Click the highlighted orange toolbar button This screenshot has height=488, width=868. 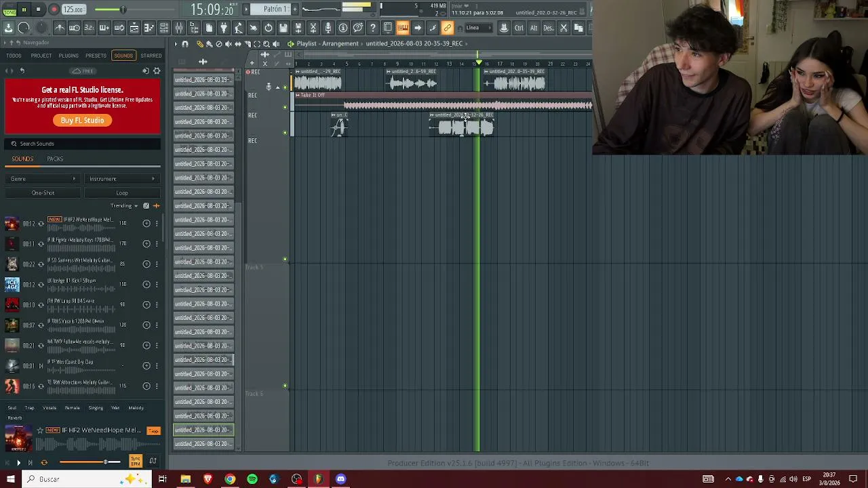tap(403, 28)
